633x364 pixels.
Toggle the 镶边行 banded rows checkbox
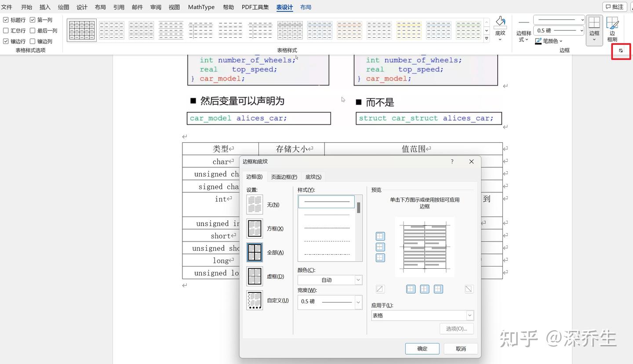6,41
